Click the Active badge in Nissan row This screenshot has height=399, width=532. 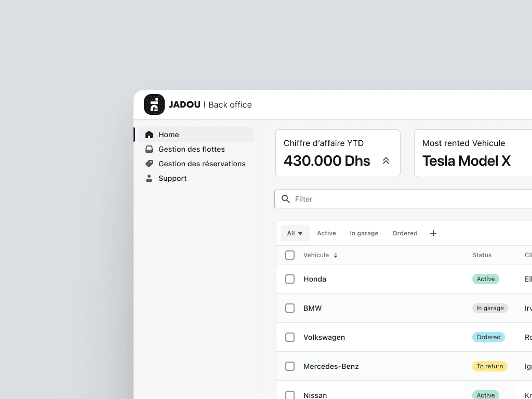486,395
